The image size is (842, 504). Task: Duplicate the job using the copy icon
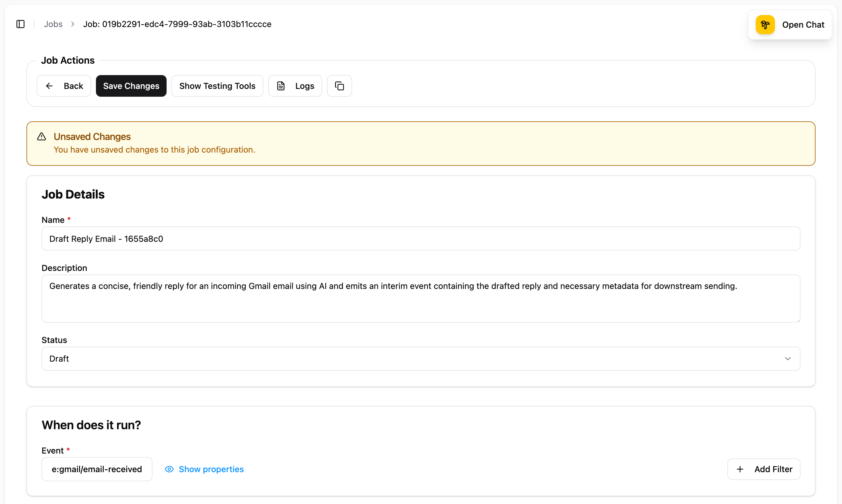coord(339,86)
